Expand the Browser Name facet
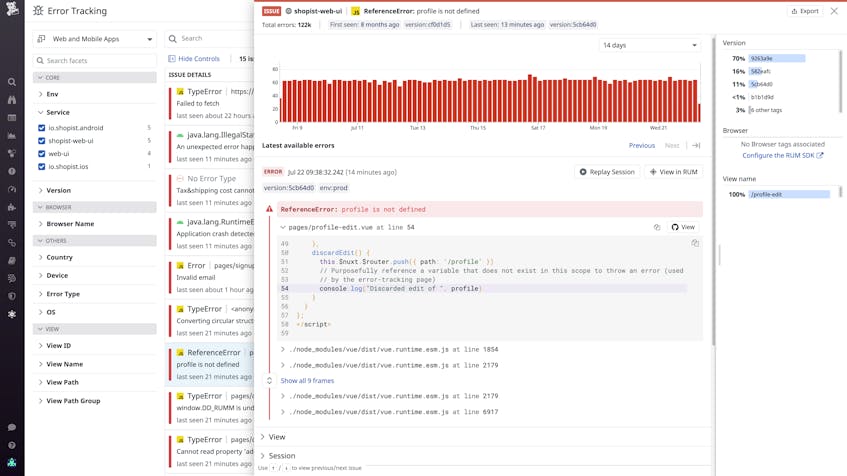The width and height of the screenshot is (847, 476). [66, 224]
